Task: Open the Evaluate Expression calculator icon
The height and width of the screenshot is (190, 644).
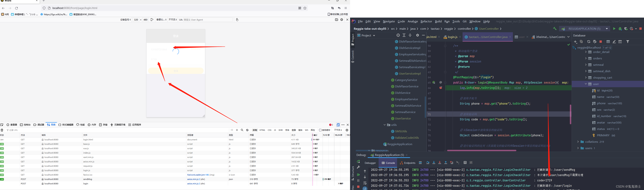Action: (465, 163)
